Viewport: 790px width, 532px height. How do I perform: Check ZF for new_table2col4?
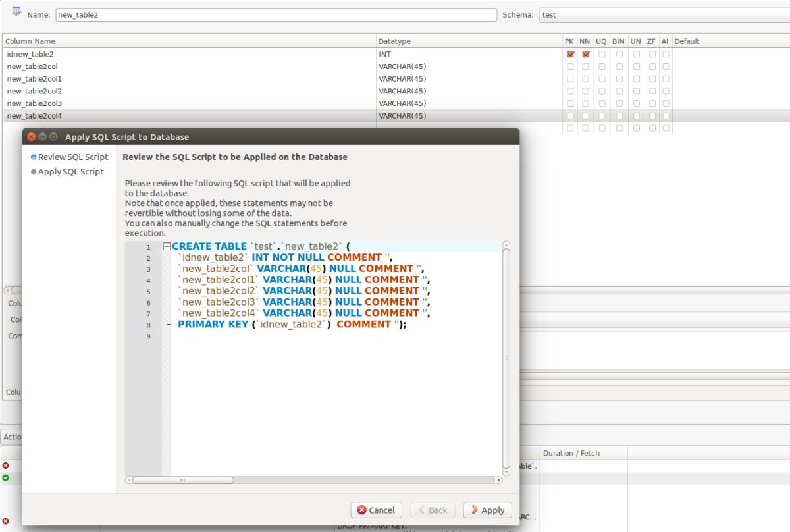(652, 116)
